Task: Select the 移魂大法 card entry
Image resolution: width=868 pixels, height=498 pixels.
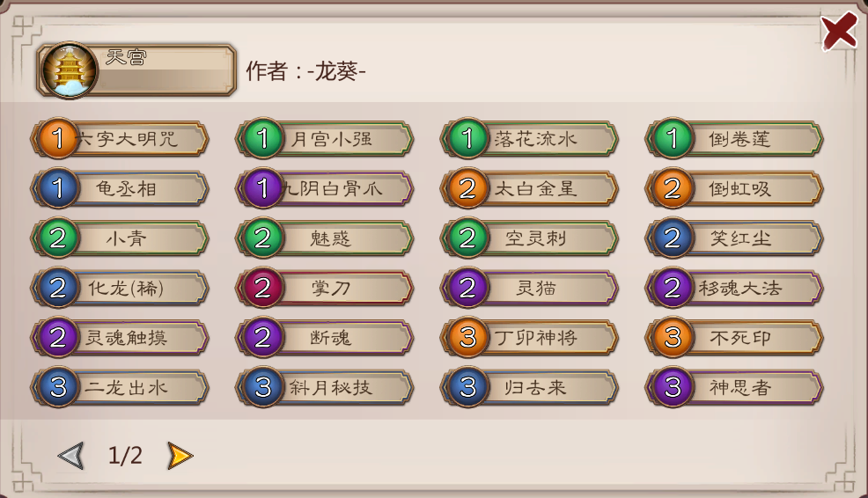Action: click(734, 288)
